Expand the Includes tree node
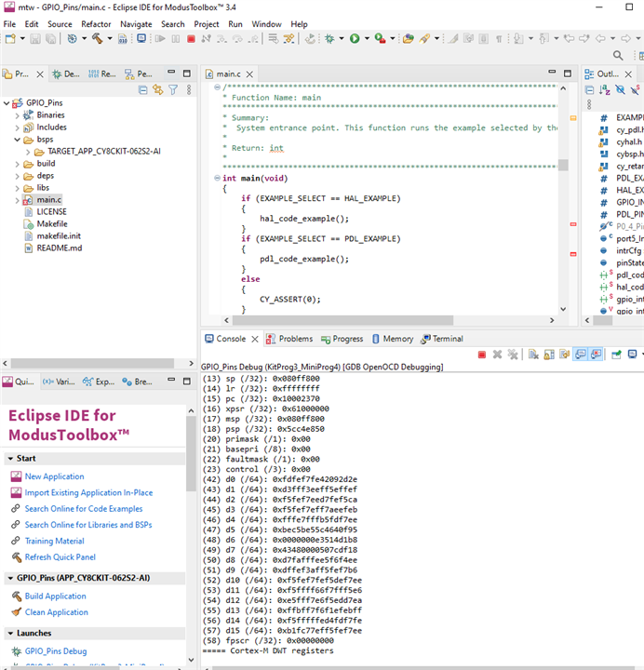Screen dimensions: 644x670 [17, 127]
